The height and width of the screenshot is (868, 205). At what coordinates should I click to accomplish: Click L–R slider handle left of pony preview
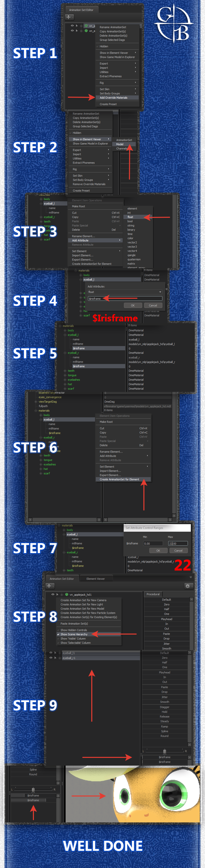tap(33, 790)
